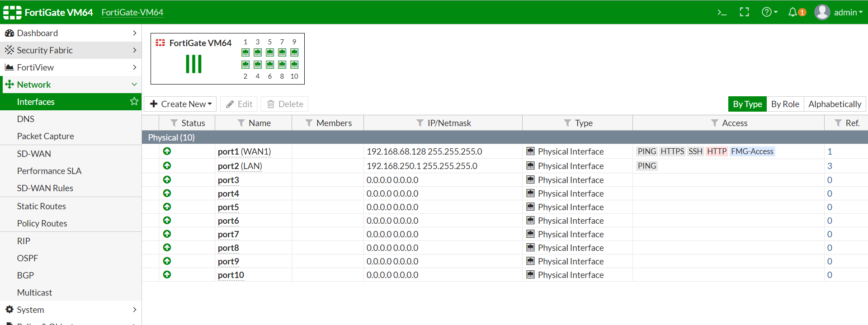Viewport: 868px width, 325px height.
Task: Click port 10 icon in faceplate
Action: (294, 65)
